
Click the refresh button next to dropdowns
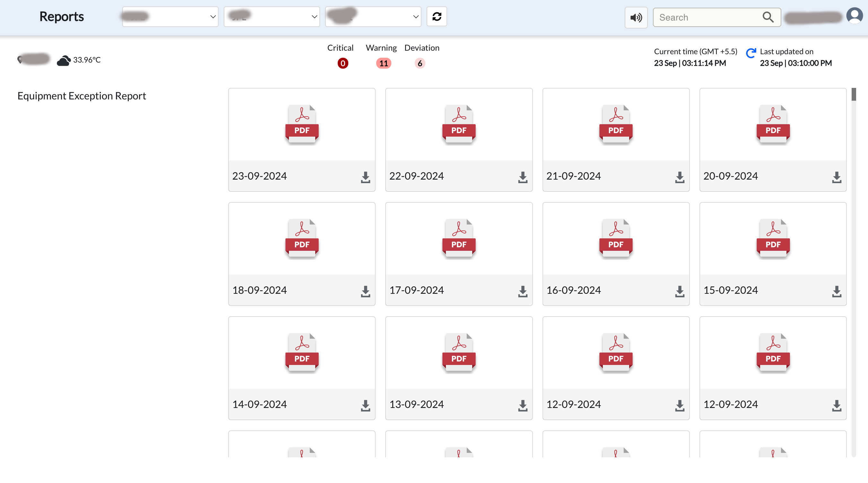437,16
